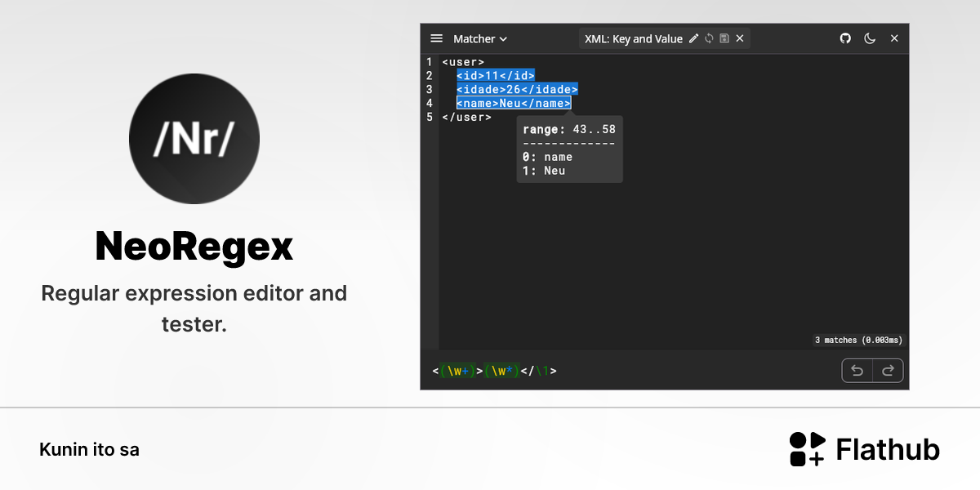
Task: Close the XML: Key and Value tab
Action: [740, 38]
